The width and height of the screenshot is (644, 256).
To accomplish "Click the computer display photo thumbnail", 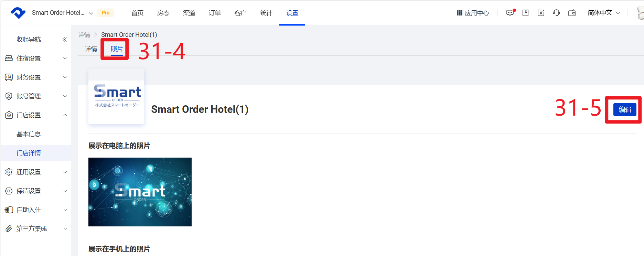I will pyautogui.click(x=140, y=192).
